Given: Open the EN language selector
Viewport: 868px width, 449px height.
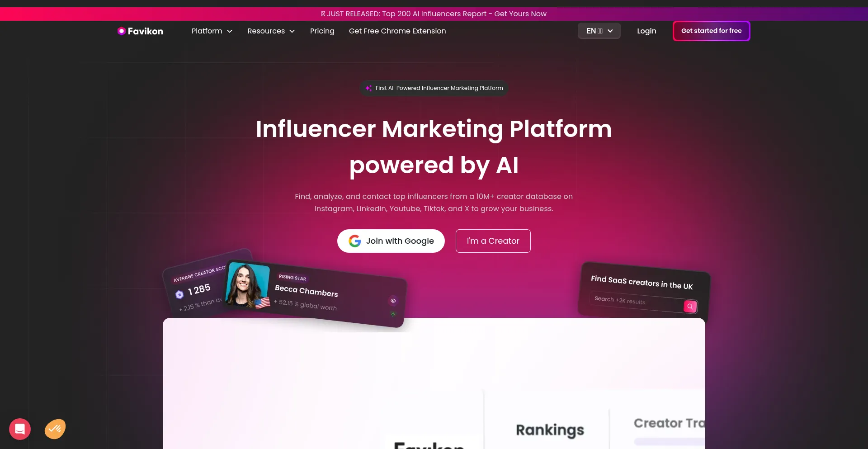Looking at the screenshot, I should 599,31.
